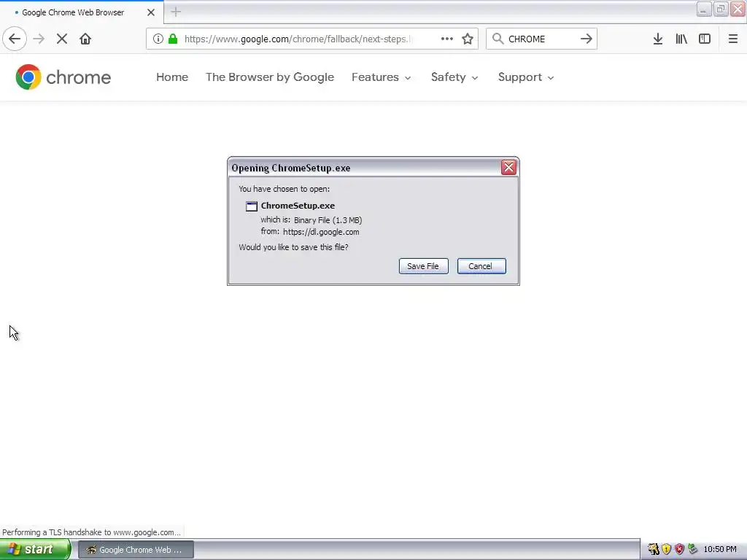Toggle the sidebar view icon
The image size is (747, 560).
click(705, 39)
